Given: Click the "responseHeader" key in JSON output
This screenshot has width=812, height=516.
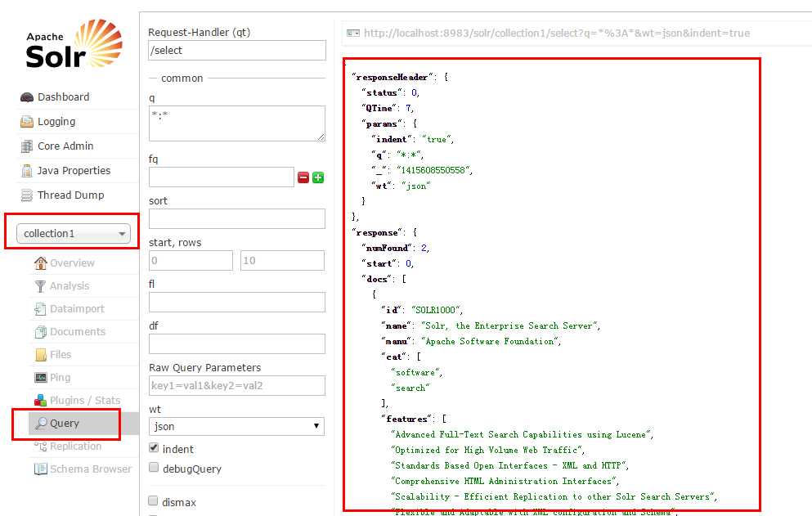Looking at the screenshot, I should (x=392, y=77).
